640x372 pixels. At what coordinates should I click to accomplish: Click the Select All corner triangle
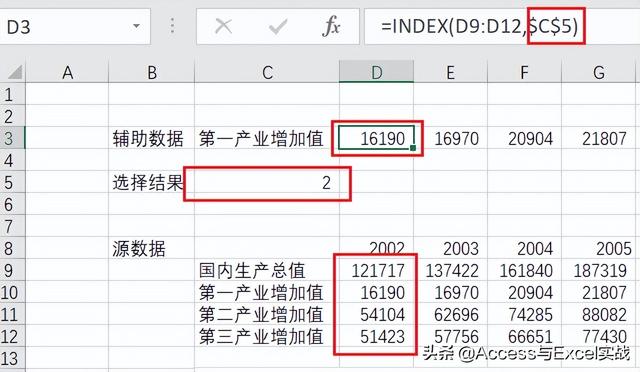(14, 73)
